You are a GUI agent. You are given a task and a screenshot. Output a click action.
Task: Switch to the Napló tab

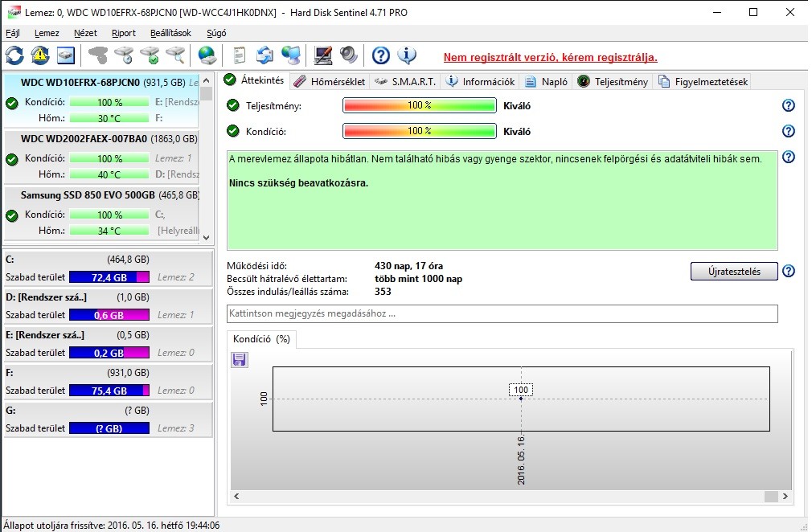point(546,82)
